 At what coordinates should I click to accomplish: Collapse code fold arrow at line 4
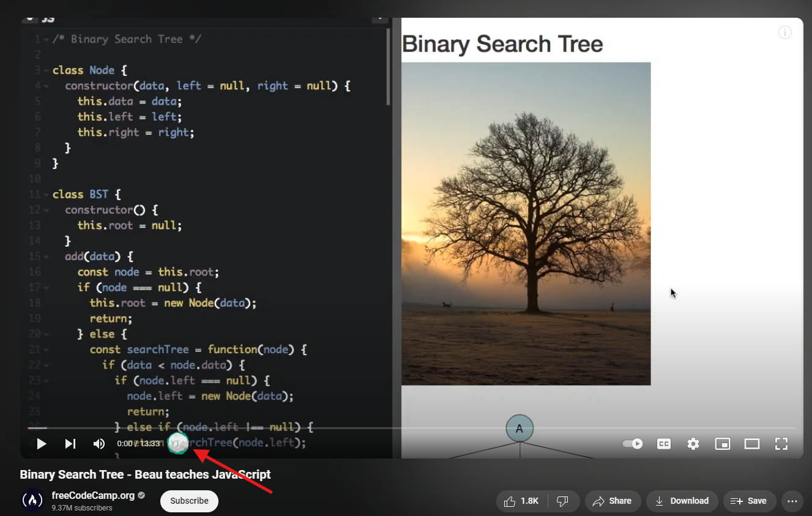coord(46,86)
